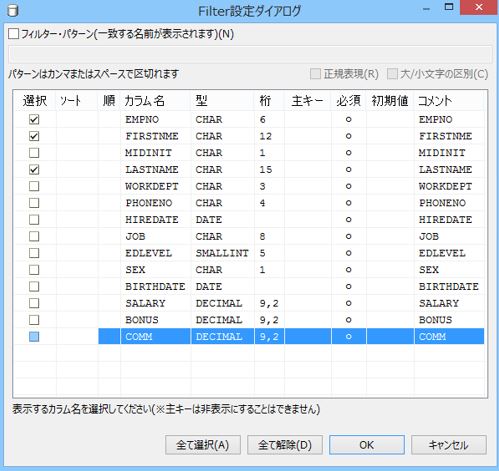Uncheck the LASTNAME row checkbox
The image size is (499, 471).
click(x=34, y=170)
